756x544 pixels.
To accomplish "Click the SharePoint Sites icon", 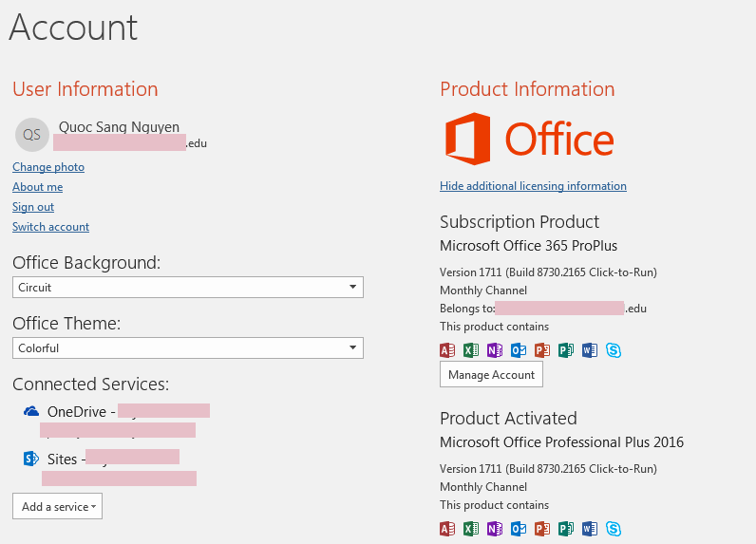I will coord(31,460).
